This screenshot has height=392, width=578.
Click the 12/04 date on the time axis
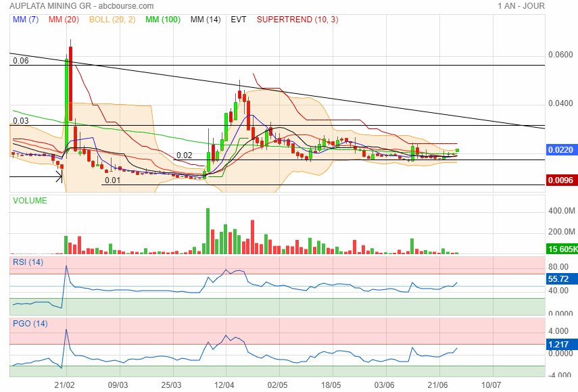[x=224, y=384]
